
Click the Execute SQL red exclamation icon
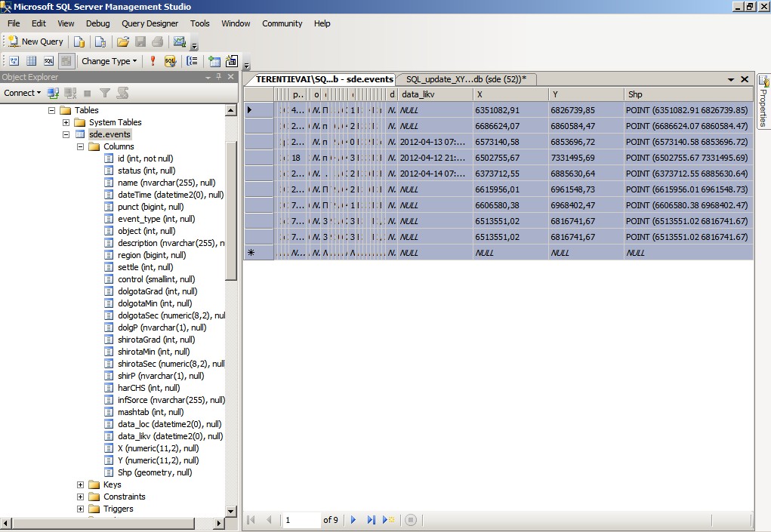(153, 61)
